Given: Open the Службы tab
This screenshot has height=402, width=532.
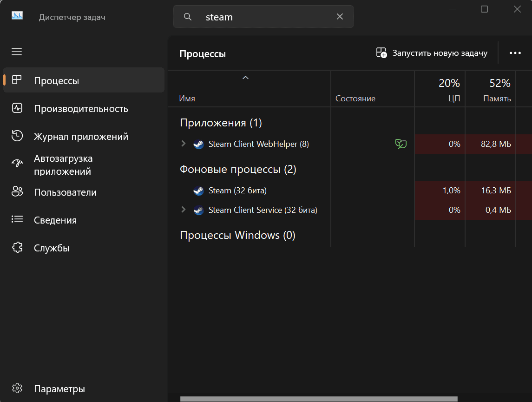Looking at the screenshot, I should (x=84, y=248).
